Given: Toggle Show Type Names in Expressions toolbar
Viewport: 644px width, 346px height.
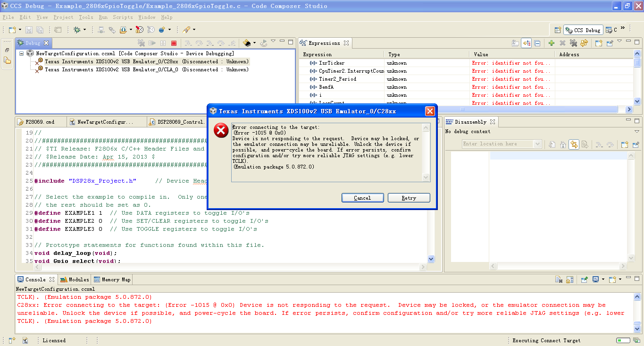Looking at the screenshot, I should pos(515,43).
